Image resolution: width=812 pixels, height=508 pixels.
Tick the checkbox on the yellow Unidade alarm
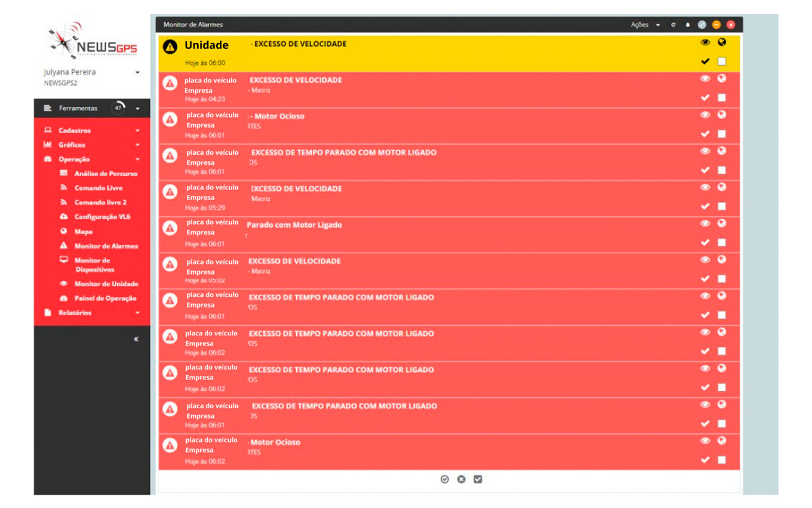[x=722, y=61]
